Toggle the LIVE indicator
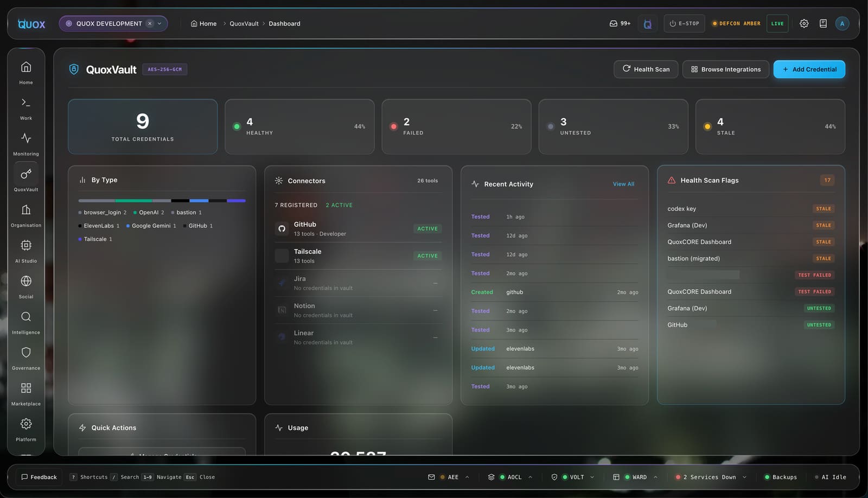868x498 pixels. tap(777, 23)
